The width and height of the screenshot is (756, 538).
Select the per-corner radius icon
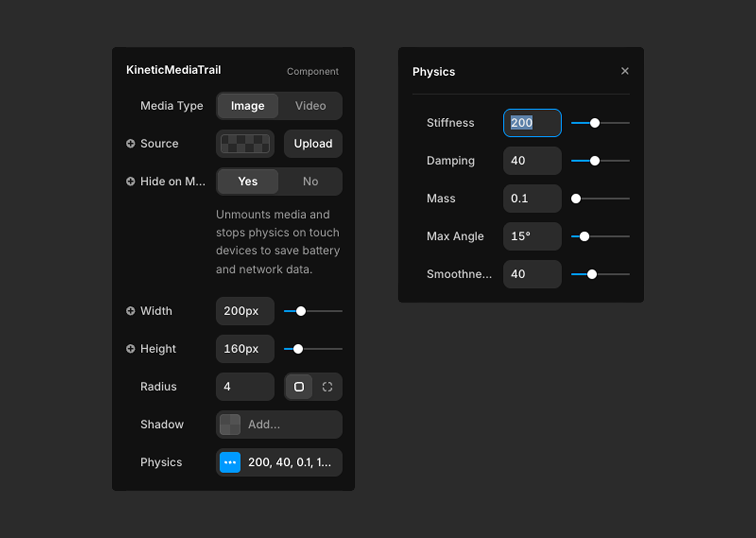point(327,387)
